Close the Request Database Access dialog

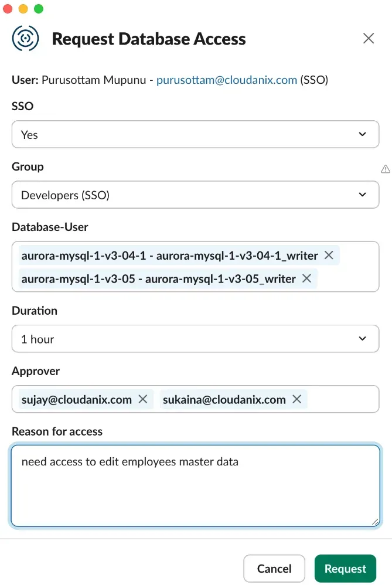[x=369, y=39]
